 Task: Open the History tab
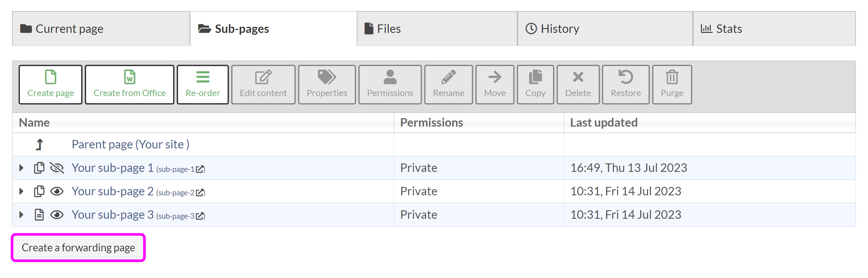tap(559, 29)
